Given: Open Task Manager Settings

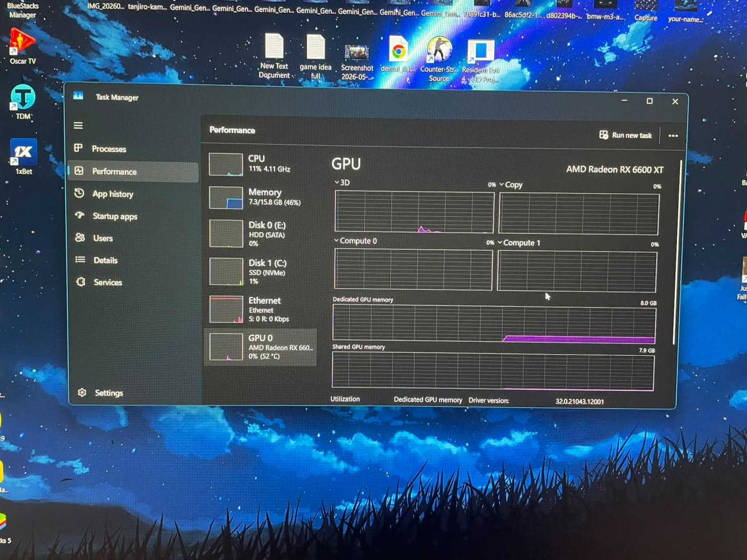Looking at the screenshot, I should pyautogui.click(x=109, y=393).
